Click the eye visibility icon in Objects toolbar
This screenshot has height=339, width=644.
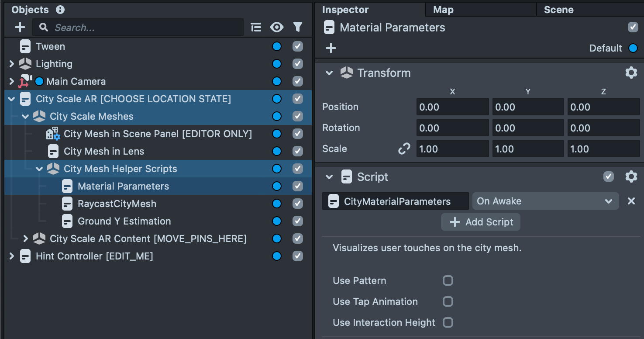[277, 27]
